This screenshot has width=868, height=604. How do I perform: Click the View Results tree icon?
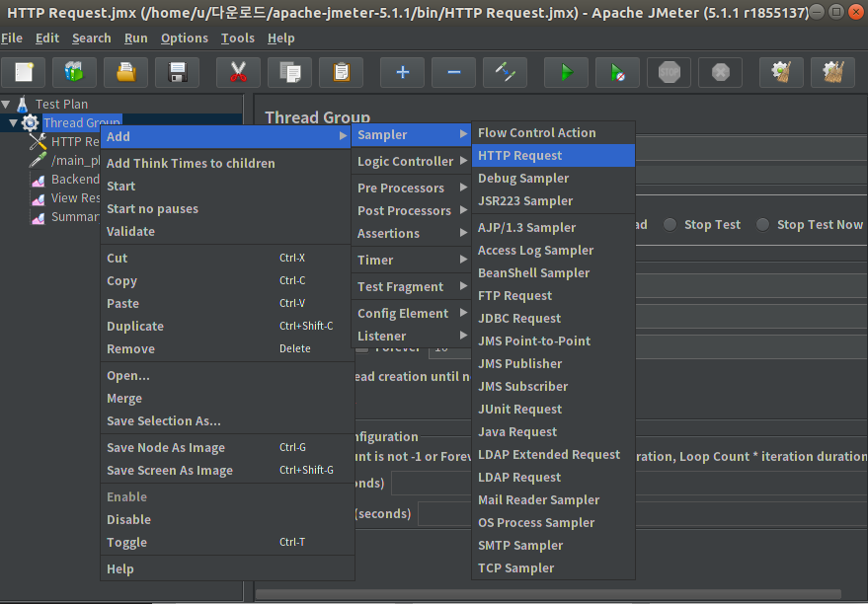[x=39, y=198]
